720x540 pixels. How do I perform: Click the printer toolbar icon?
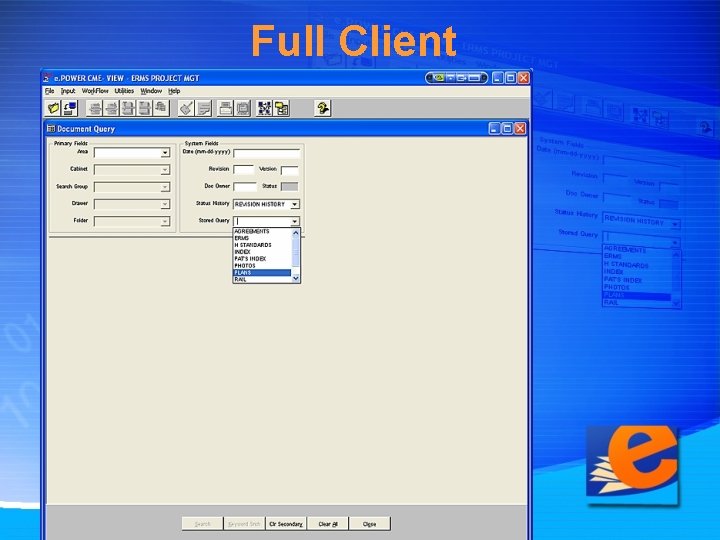click(x=225, y=108)
